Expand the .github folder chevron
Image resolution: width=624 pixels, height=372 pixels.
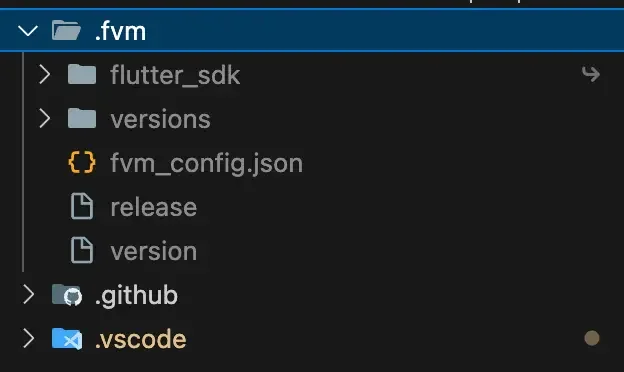[28, 294]
